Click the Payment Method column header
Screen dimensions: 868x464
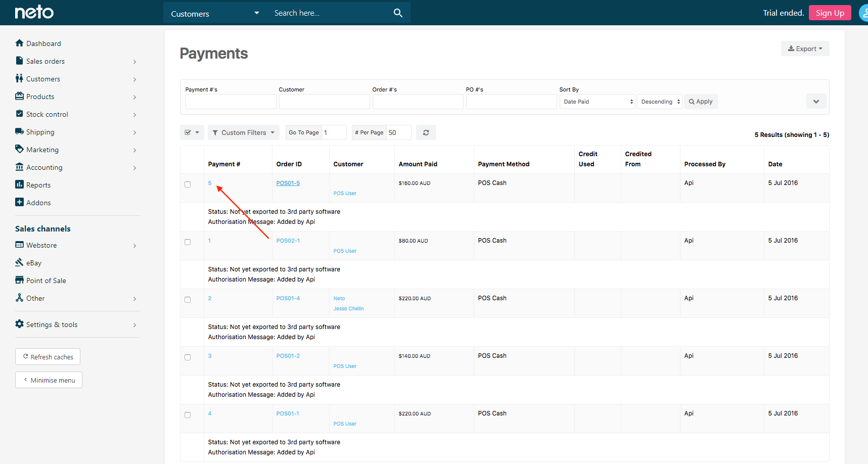(x=504, y=164)
